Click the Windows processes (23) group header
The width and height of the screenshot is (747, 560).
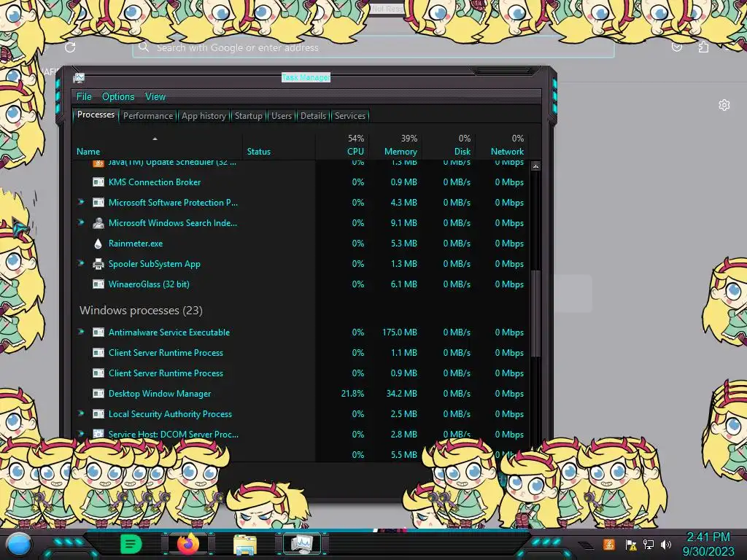click(141, 311)
